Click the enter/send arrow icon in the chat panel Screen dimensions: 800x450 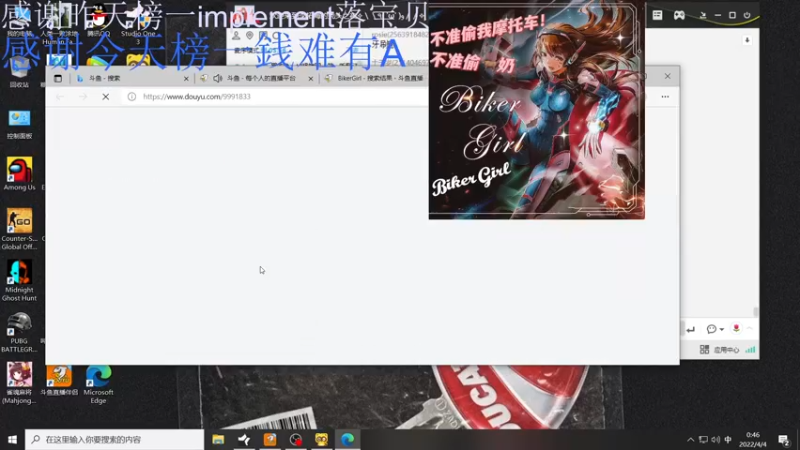coord(691,330)
